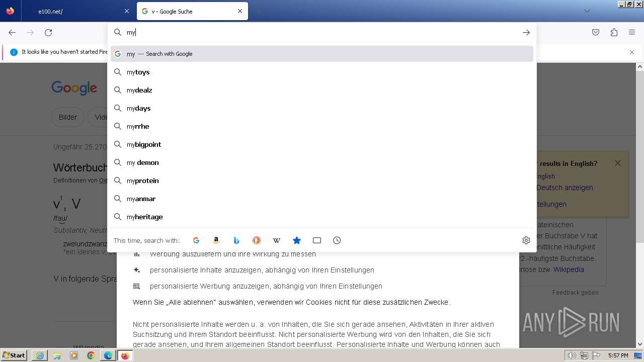
Task: Click the address bar input field
Action: 321,32
